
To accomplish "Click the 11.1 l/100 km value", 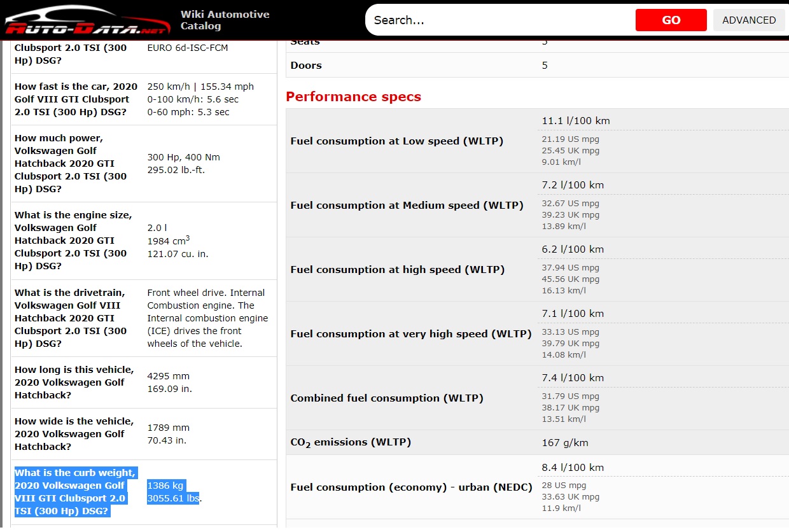I will click(x=576, y=121).
